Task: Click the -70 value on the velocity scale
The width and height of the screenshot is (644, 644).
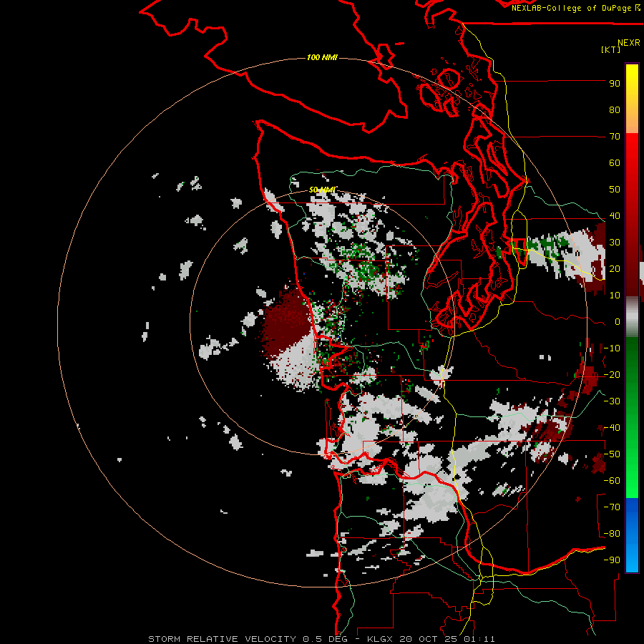Action: coord(612,507)
